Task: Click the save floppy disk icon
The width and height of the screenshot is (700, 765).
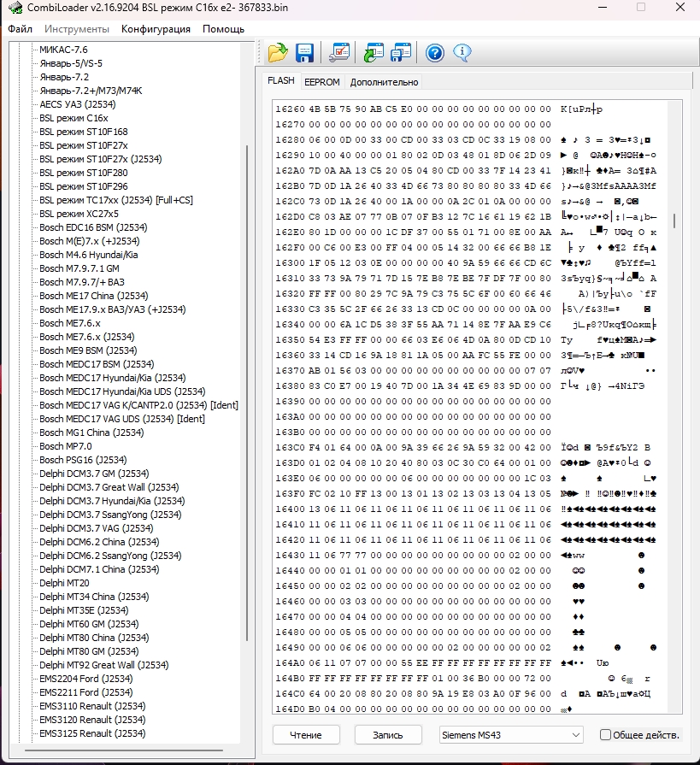Action: pos(304,53)
